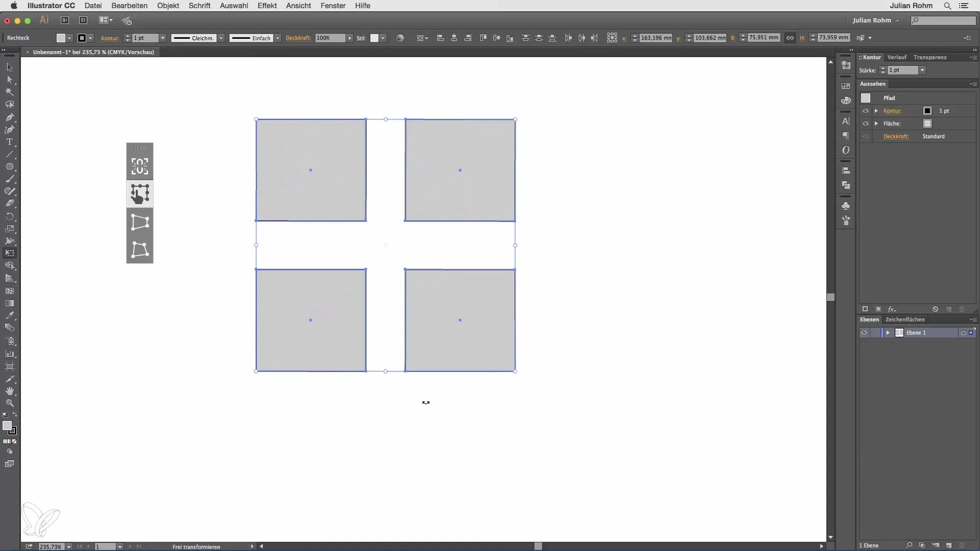Image resolution: width=980 pixels, height=551 pixels.
Task: Click the Deckkraft link in Aussehen panel
Action: coord(896,136)
